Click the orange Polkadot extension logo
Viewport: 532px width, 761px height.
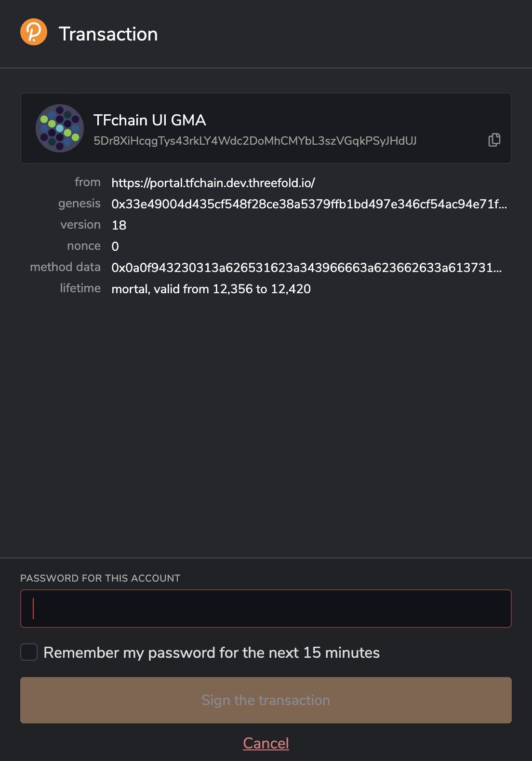[x=34, y=32]
